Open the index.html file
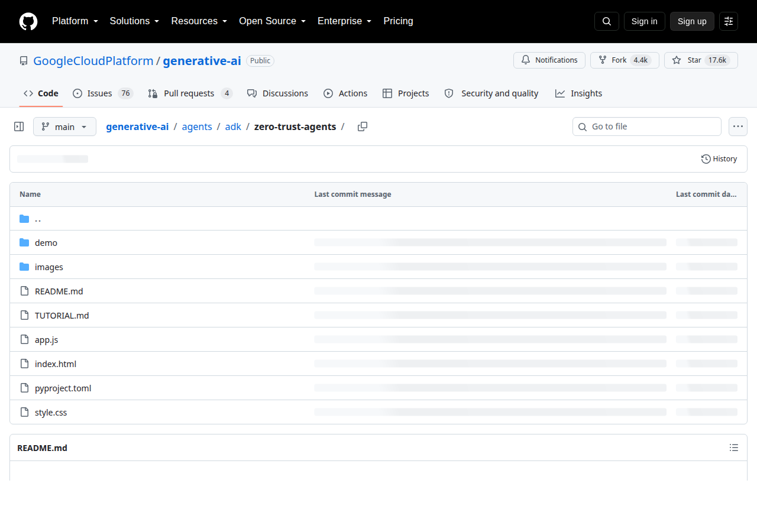757x532 pixels. point(56,364)
